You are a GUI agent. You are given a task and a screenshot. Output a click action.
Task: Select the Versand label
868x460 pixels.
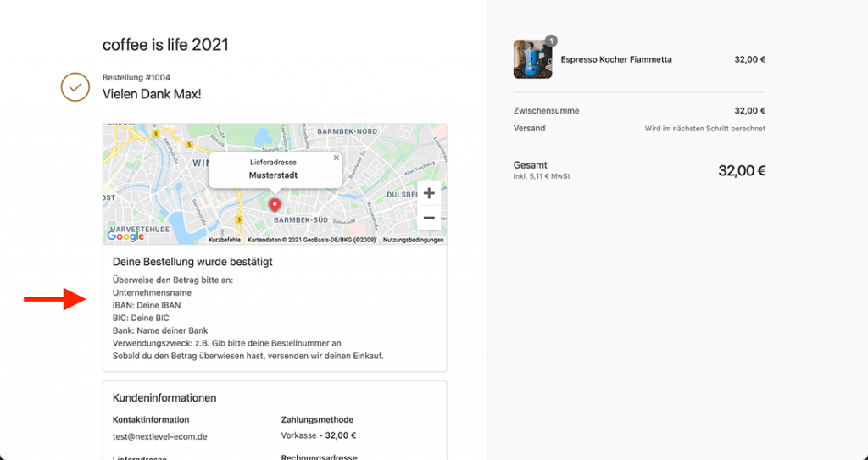pos(529,128)
